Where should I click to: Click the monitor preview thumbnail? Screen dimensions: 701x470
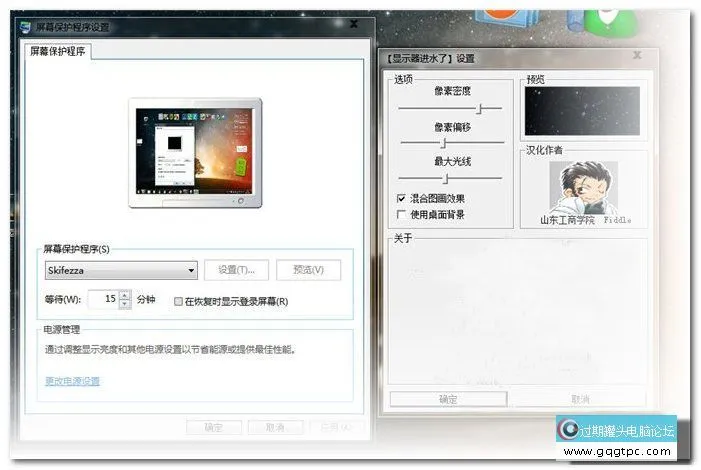point(195,148)
